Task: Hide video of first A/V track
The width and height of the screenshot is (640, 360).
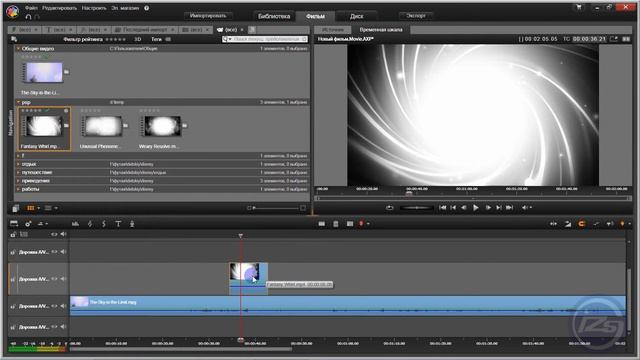Action: click(54, 252)
